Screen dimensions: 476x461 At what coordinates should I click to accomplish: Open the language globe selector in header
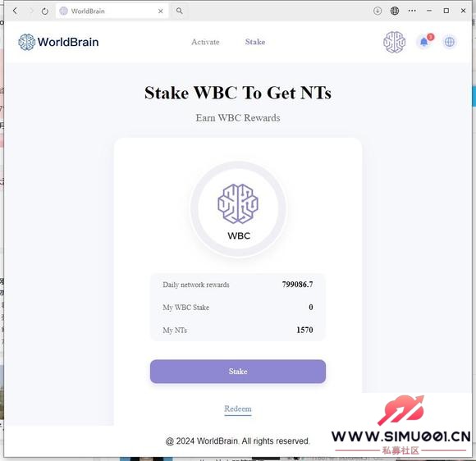click(x=449, y=42)
